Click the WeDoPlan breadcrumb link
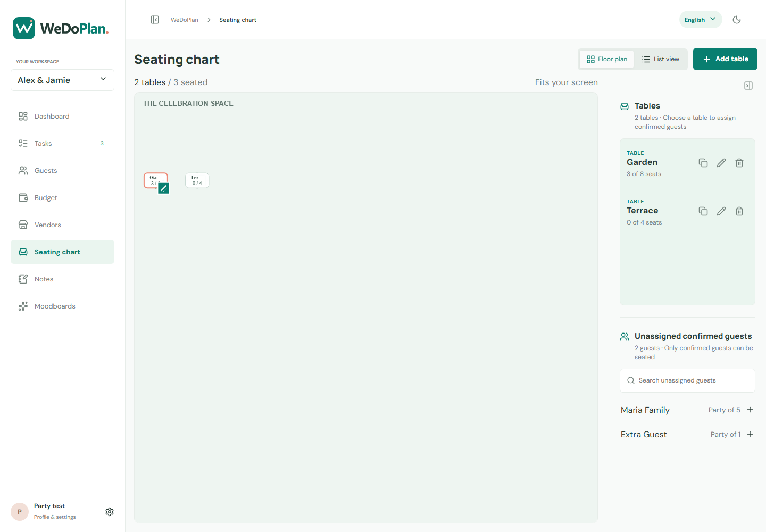Viewport: 766px width, 532px height. (184, 20)
